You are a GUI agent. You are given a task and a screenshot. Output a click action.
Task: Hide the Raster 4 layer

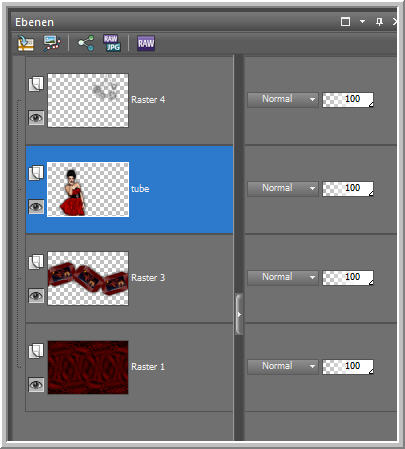pyautogui.click(x=36, y=118)
